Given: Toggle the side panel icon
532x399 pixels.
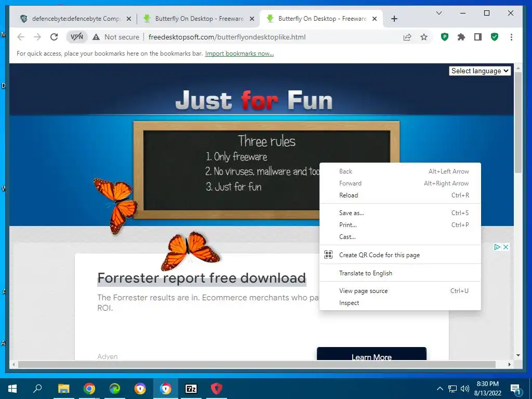Looking at the screenshot, I should (x=478, y=37).
